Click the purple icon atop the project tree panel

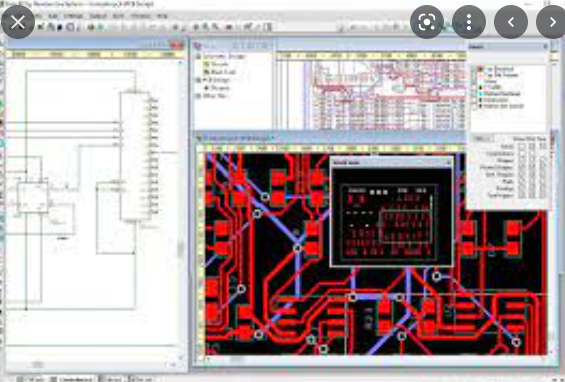(197, 46)
